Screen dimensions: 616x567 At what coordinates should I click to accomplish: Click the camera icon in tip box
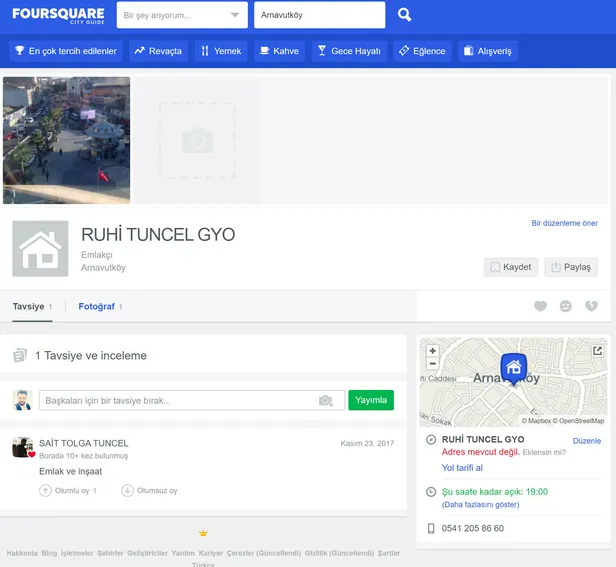pyautogui.click(x=325, y=400)
